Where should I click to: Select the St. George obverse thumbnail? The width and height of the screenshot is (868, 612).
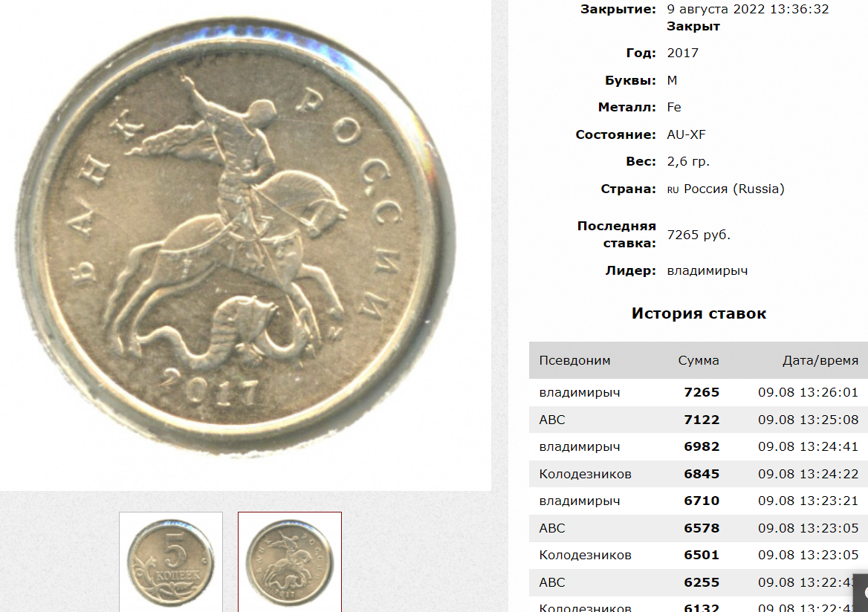[290, 561]
